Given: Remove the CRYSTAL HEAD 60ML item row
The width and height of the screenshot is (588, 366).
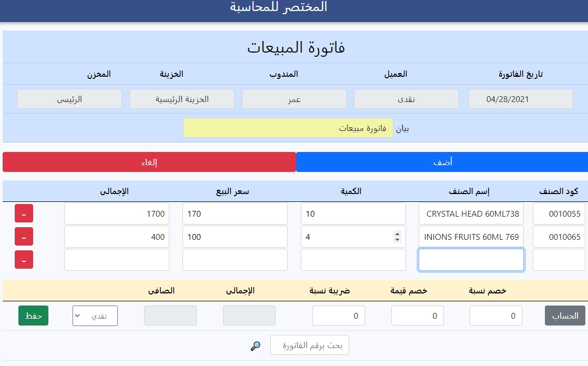Looking at the screenshot, I should [x=24, y=213].
